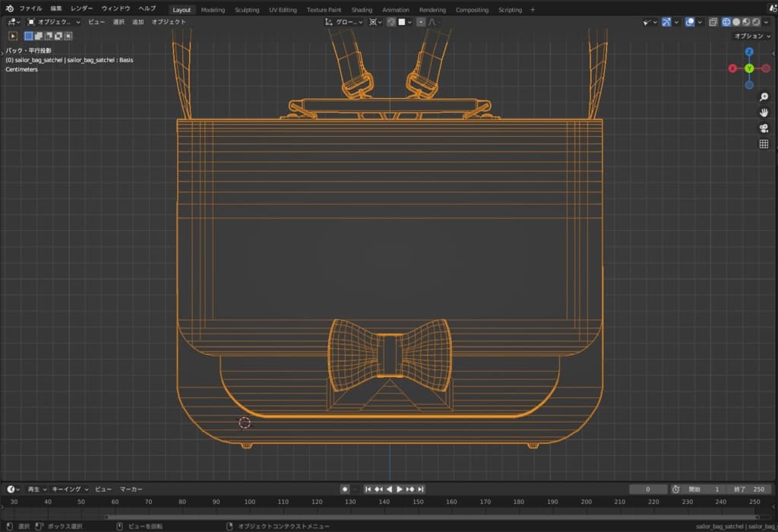Image resolution: width=778 pixels, height=532 pixels.
Task: Open the ファイル menu
Action: tap(30, 8)
